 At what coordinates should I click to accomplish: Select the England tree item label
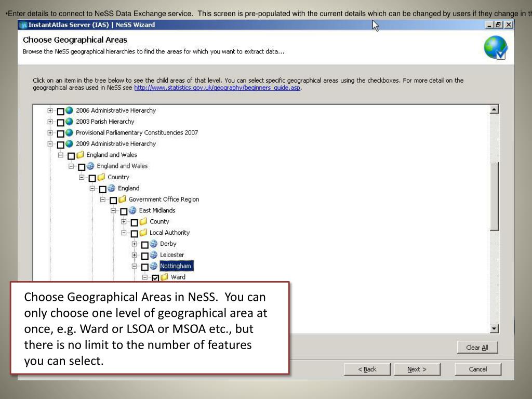tap(129, 188)
